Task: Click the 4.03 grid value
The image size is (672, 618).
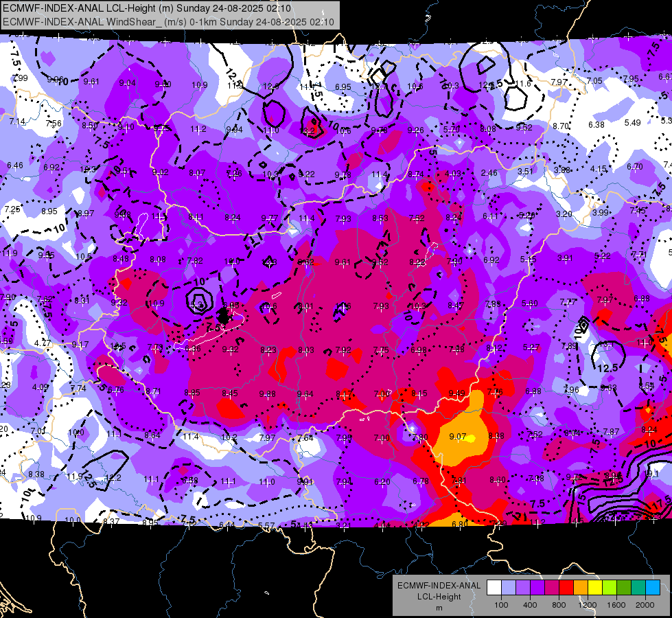Action: [x=452, y=174]
